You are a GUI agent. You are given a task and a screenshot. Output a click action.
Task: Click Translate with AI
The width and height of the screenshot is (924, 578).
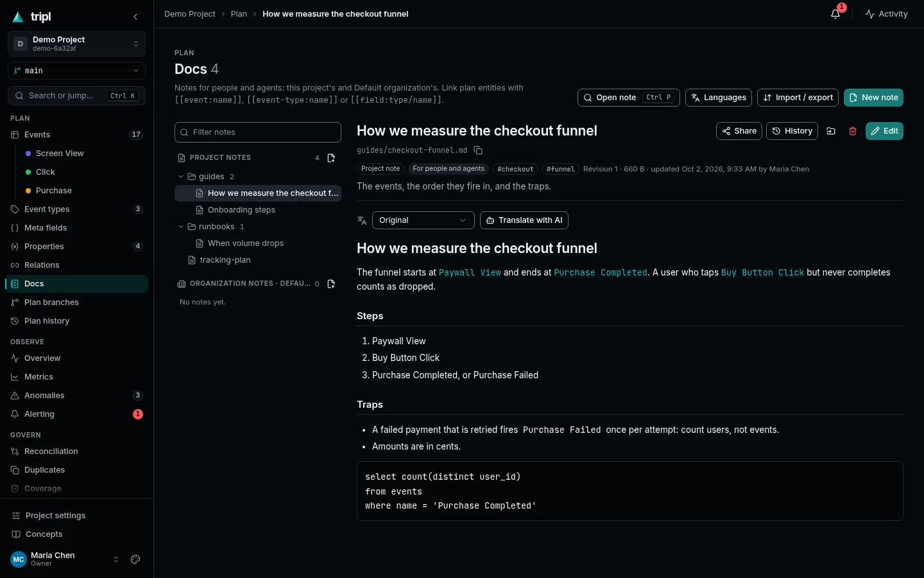(524, 220)
